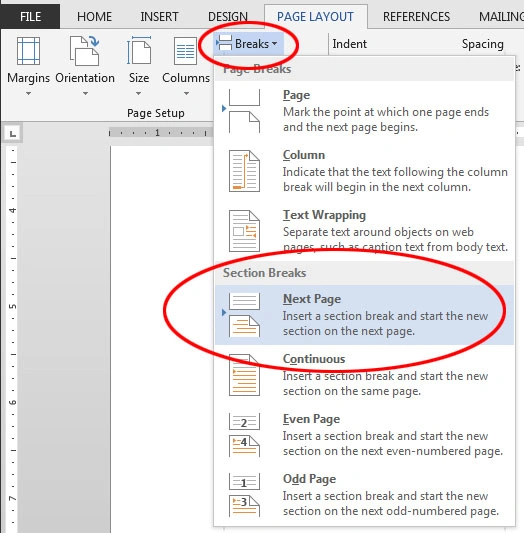The image size is (524, 533).
Task: Expand the Columns dropdown arrow
Action: point(186,93)
